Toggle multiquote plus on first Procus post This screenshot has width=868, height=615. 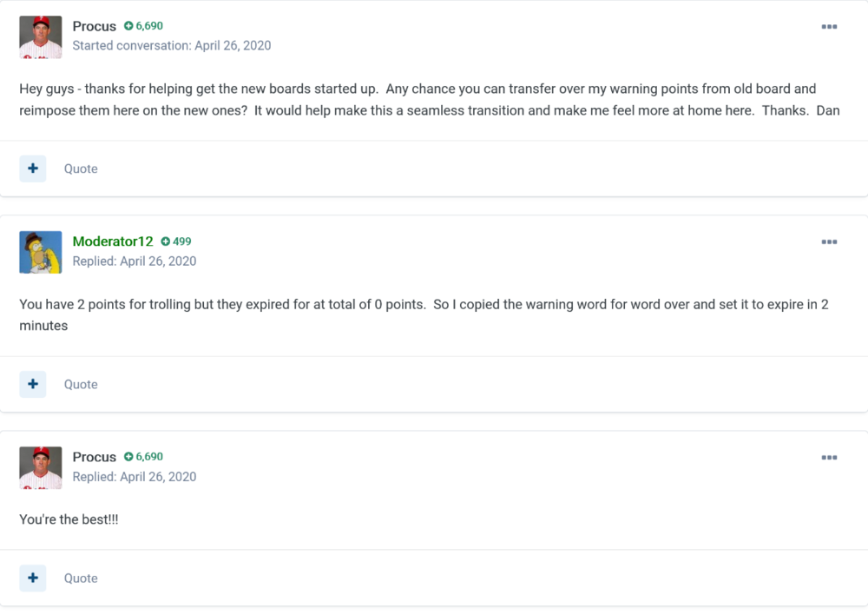(x=33, y=169)
